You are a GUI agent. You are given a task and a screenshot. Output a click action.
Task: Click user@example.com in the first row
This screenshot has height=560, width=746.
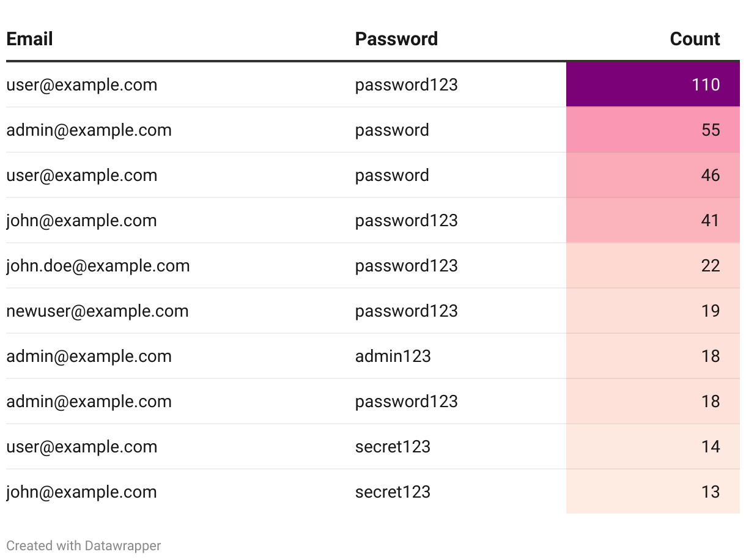[81, 84]
